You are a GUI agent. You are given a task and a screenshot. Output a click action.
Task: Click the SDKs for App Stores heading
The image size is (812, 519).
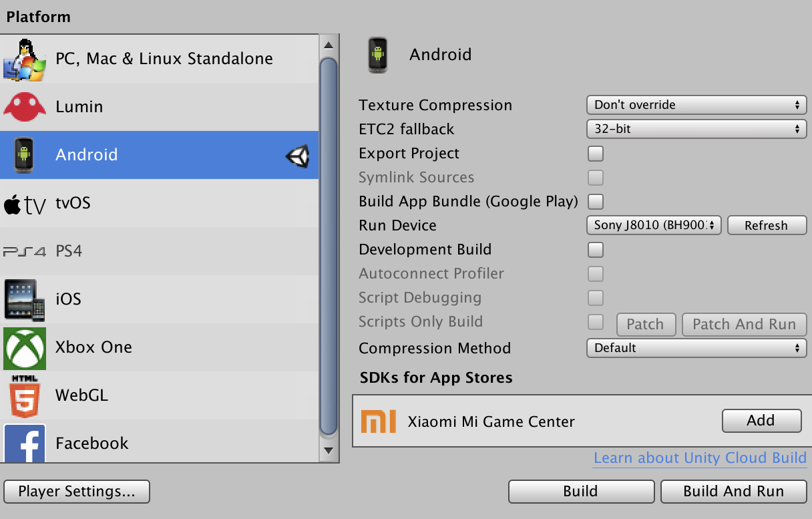pos(436,378)
